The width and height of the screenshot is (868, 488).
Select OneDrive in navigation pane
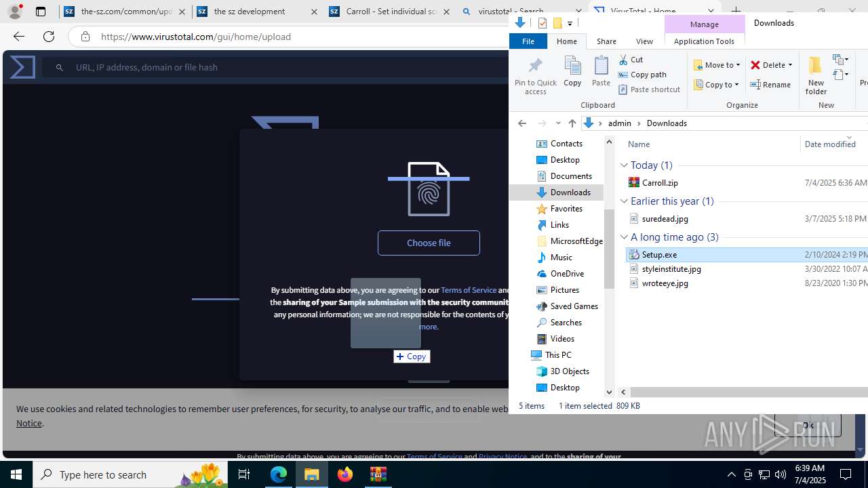point(566,274)
